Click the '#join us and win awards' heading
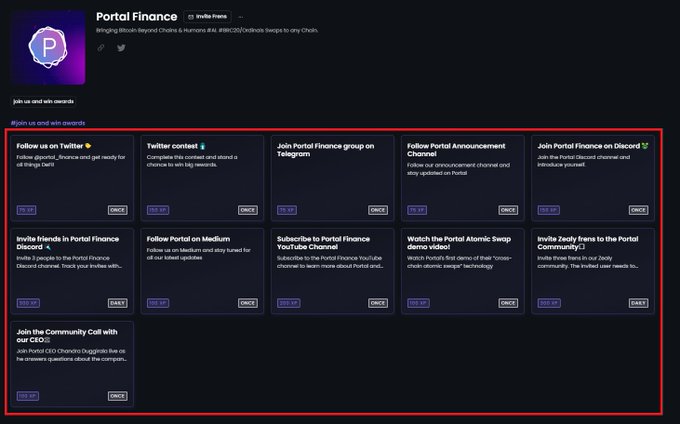The height and width of the screenshot is (424, 680). click(48, 123)
